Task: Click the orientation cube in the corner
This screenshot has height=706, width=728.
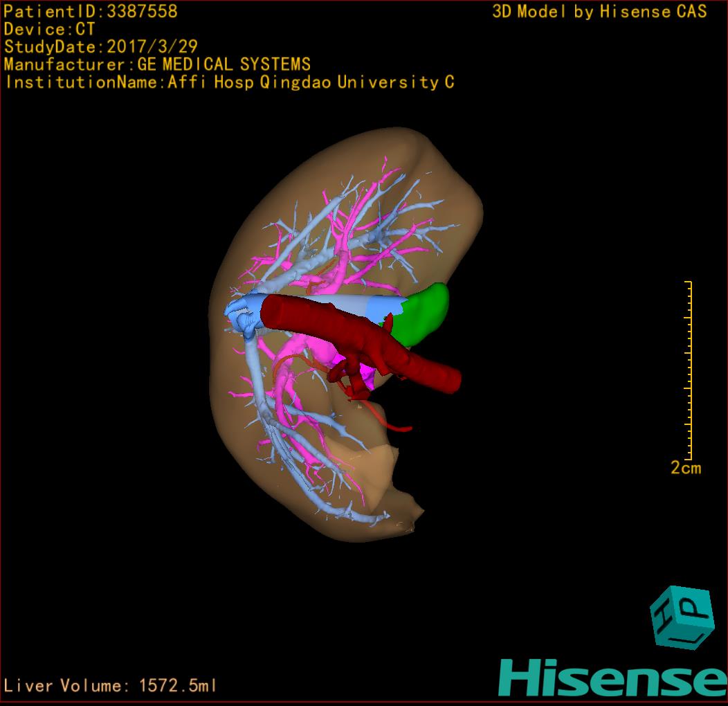Action: (x=682, y=617)
